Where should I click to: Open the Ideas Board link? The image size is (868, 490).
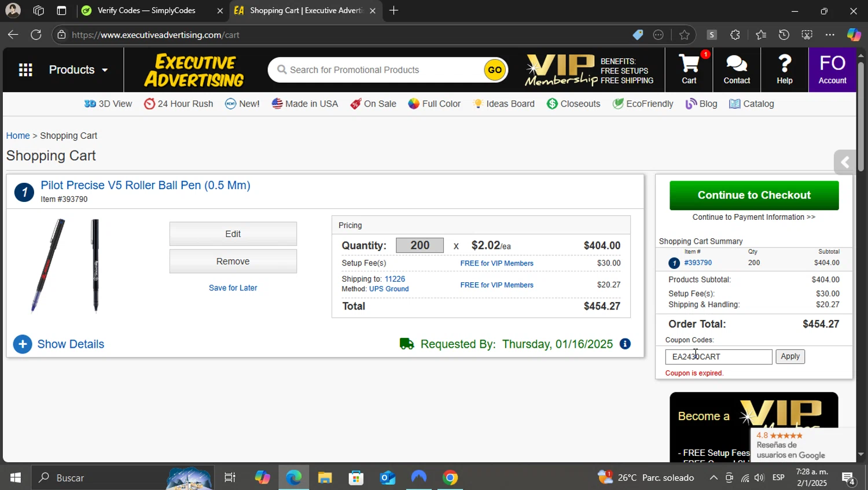click(x=503, y=104)
